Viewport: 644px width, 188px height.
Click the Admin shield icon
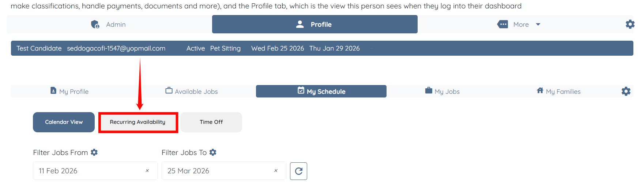[x=95, y=25]
